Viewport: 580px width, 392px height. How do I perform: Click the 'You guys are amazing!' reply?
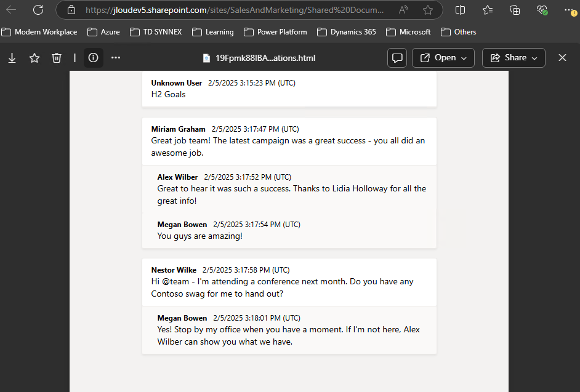[x=199, y=236]
